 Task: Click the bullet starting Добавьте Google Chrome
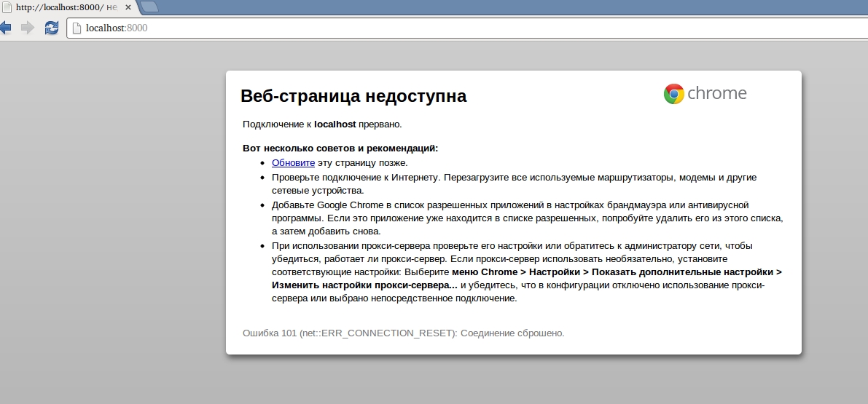click(528, 218)
